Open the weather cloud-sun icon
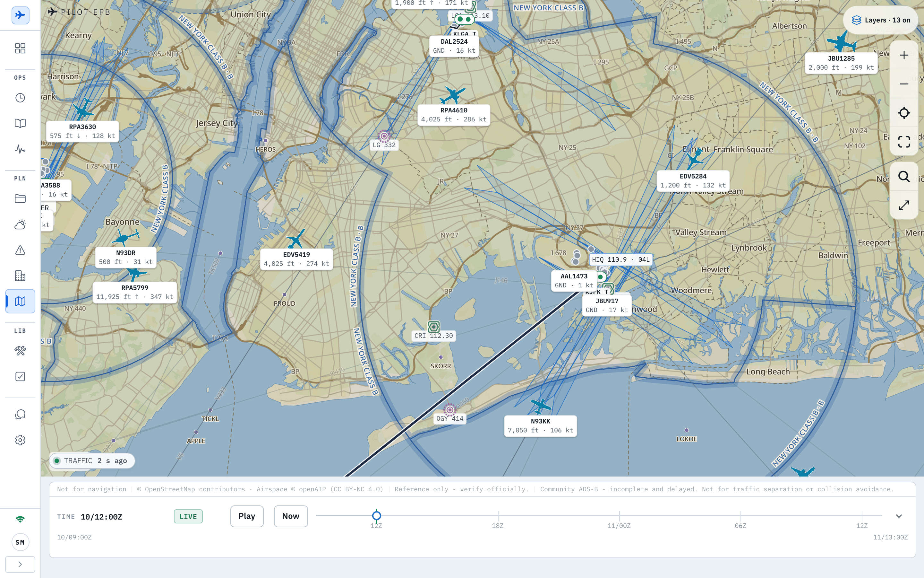 click(x=20, y=224)
